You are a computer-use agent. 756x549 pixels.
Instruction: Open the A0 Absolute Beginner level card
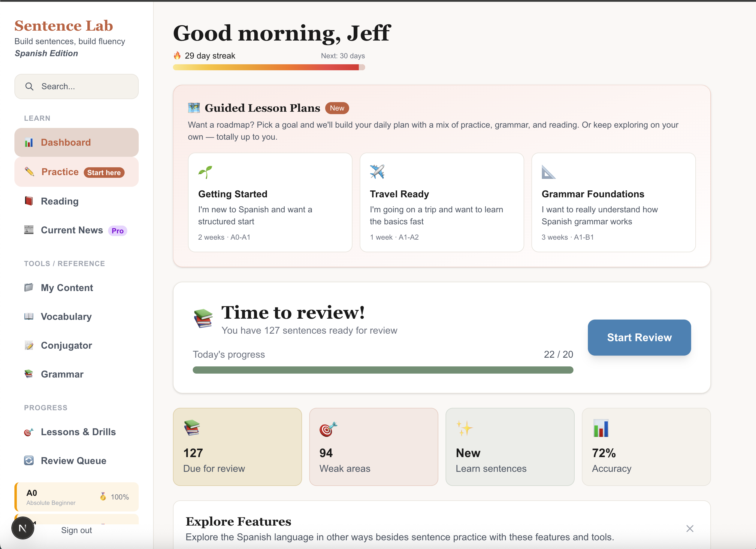coord(76,497)
